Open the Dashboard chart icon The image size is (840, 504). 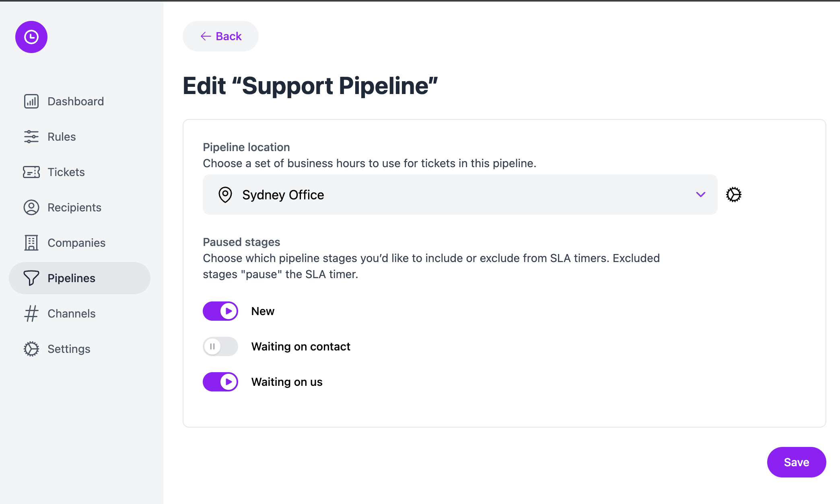[x=31, y=101]
